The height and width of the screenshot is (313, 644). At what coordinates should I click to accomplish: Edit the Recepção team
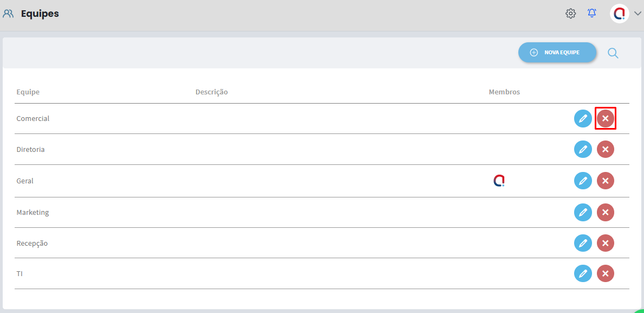pos(583,243)
